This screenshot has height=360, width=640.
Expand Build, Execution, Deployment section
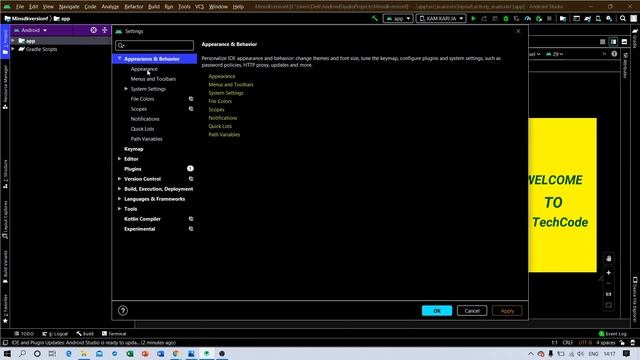[x=119, y=189]
